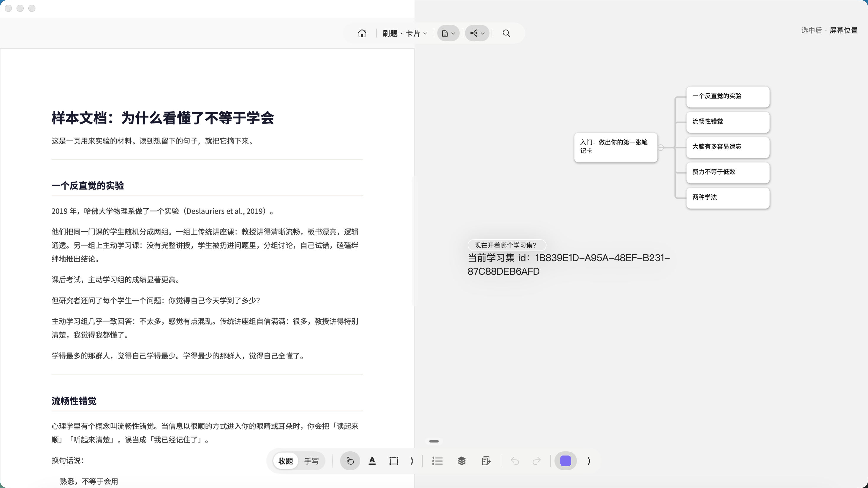Click the line 熟悉，不等于会用
Image resolution: width=868 pixels, height=488 pixels.
coord(89,481)
